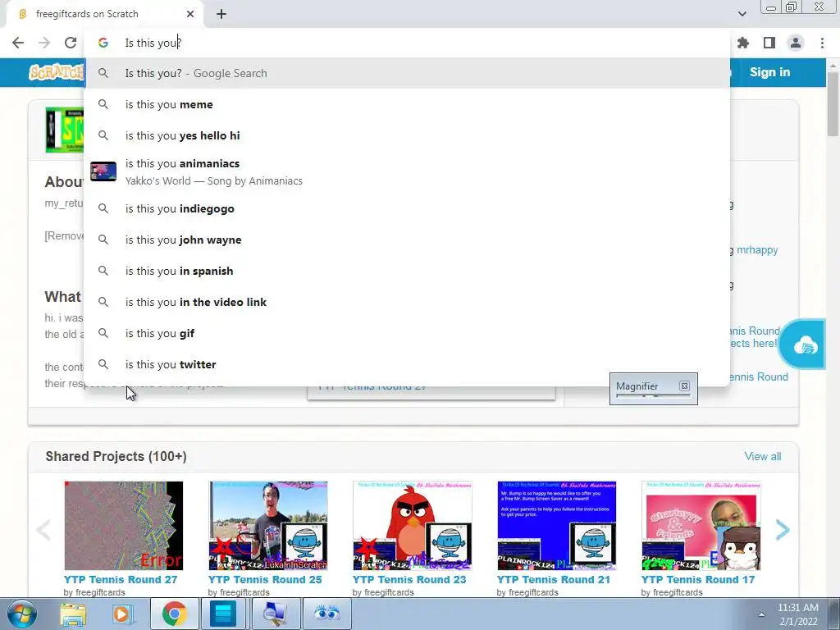Click the YTP Tennis Round 21 title link
The height and width of the screenshot is (630, 840).
tap(554, 580)
